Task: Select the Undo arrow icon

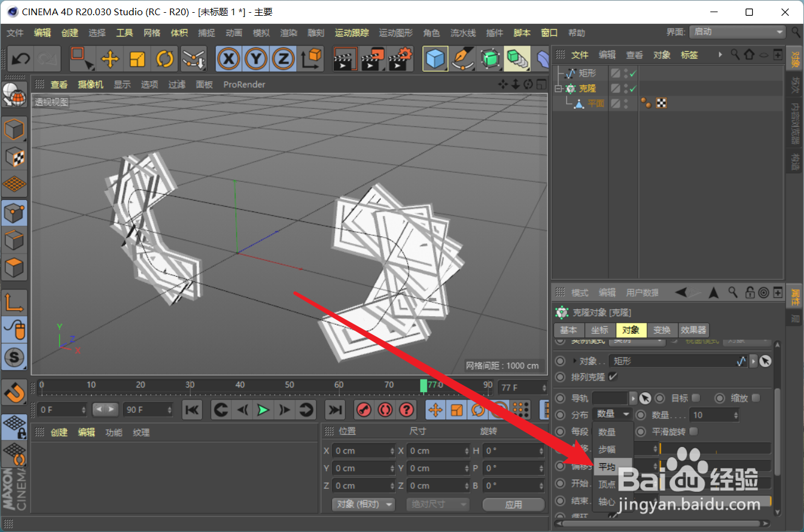Action: 20,58
